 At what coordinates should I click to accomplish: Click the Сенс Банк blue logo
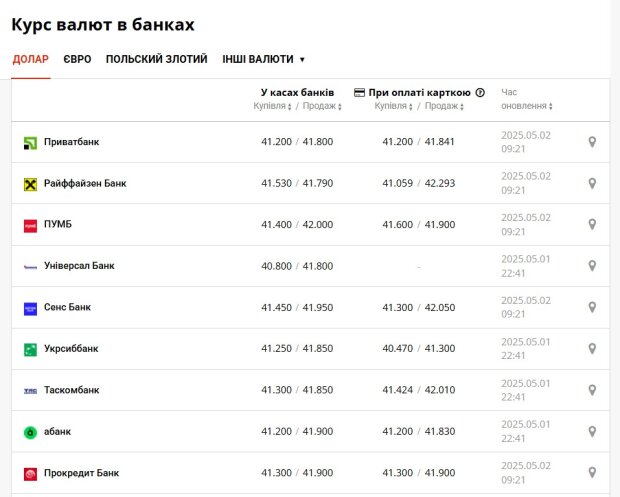[30, 309]
